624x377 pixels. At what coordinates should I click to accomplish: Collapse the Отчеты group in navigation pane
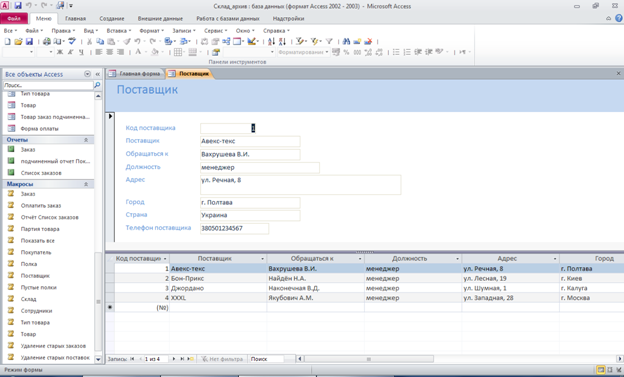(86, 140)
